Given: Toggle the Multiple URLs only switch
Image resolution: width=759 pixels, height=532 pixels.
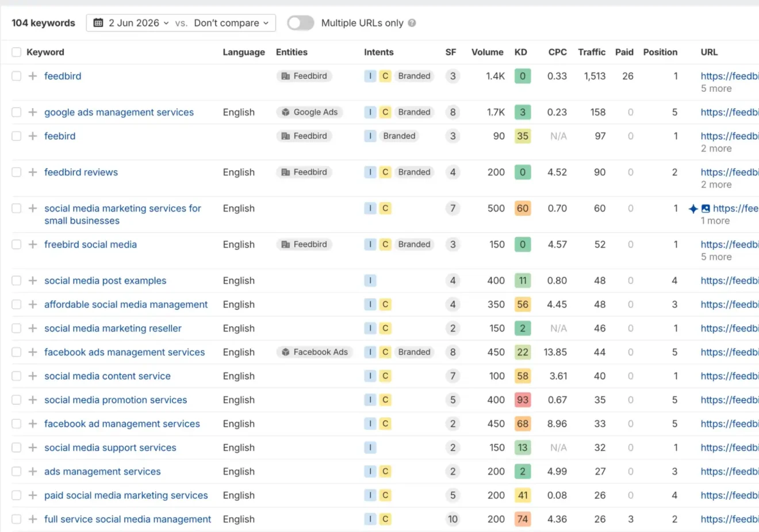Looking at the screenshot, I should pos(301,23).
